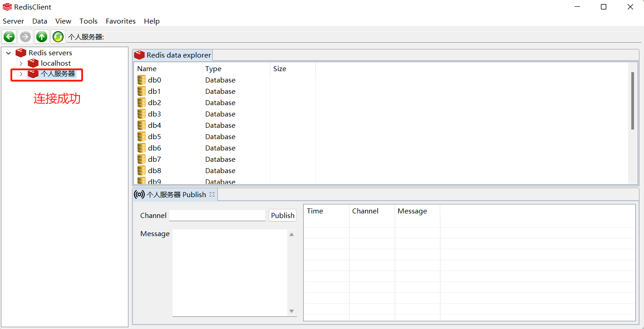The height and width of the screenshot is (329, 644).
Task: Select the db1 row name
Action: (x=154, y=92)
